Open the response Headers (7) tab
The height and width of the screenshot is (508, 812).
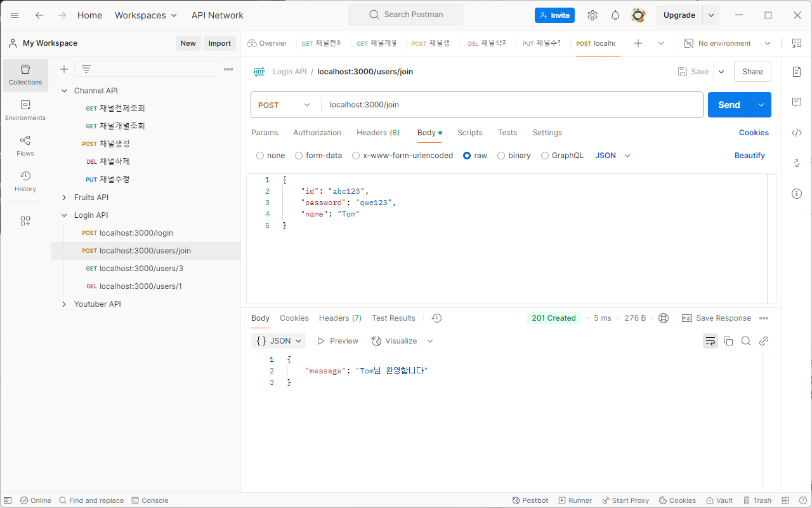tap(340, 318)
